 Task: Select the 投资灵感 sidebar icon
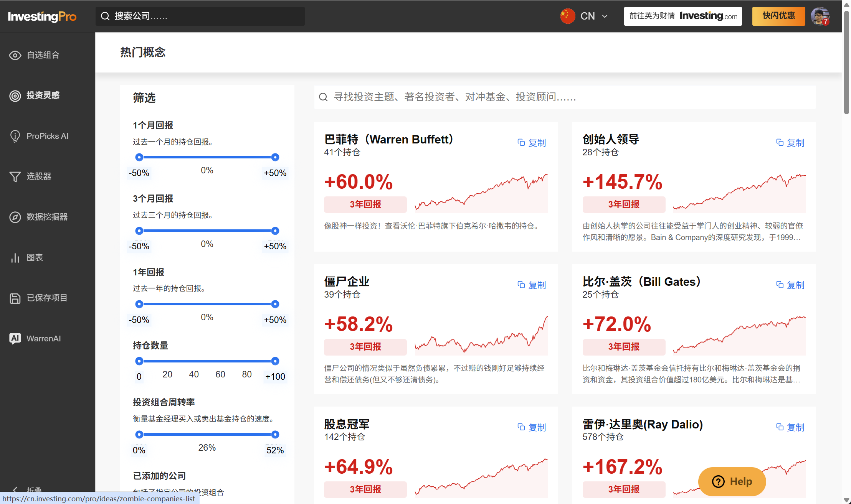[43, 96]
